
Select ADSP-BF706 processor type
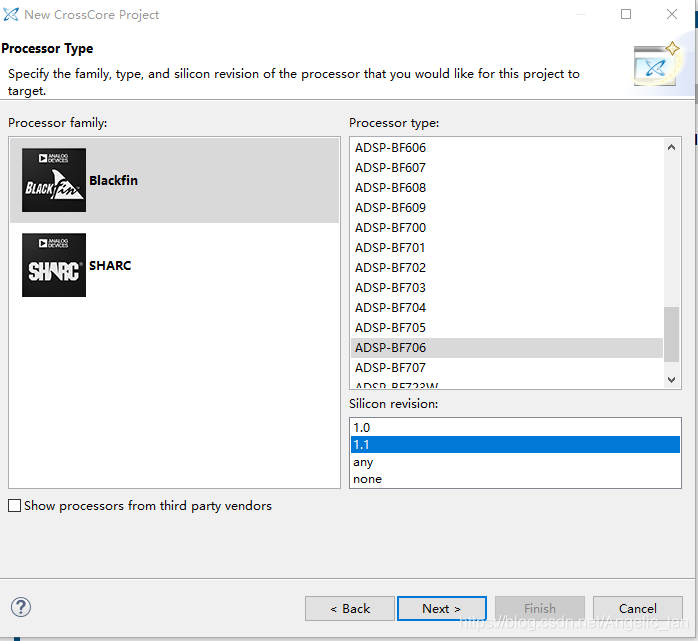[507, 348]
